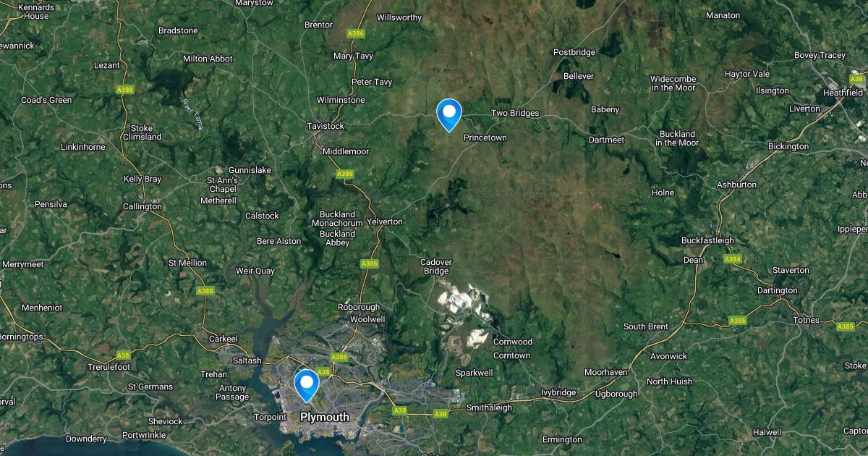The height and width of the screenshot is (456, 868).
Task: Click the A38 road shield near Heathfield
Action: pos(857,79)
